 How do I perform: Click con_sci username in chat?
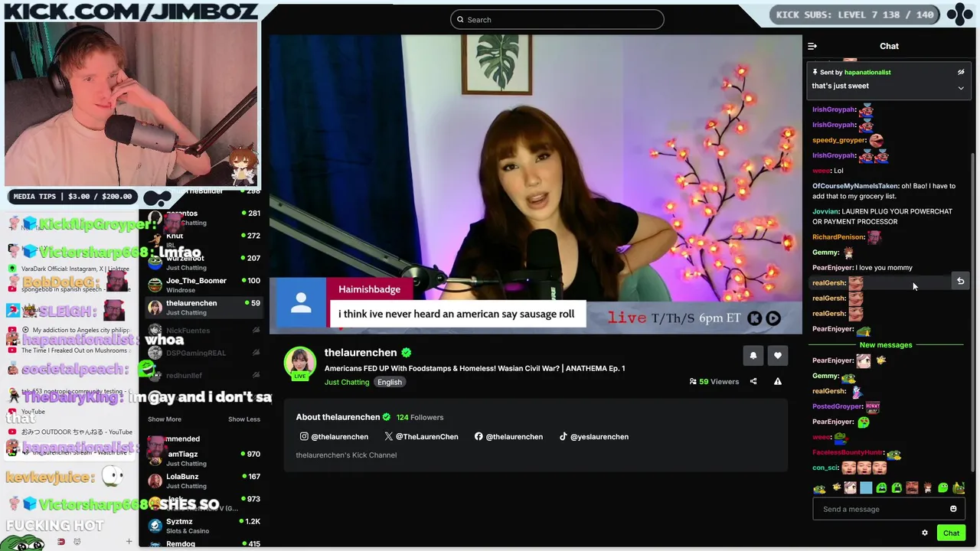coord(825,468)
